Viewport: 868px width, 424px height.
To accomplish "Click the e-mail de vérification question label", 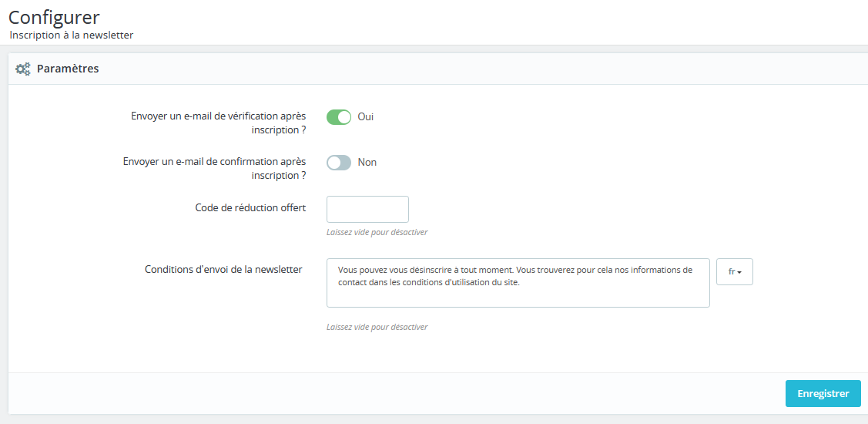I will click(219, 123).
